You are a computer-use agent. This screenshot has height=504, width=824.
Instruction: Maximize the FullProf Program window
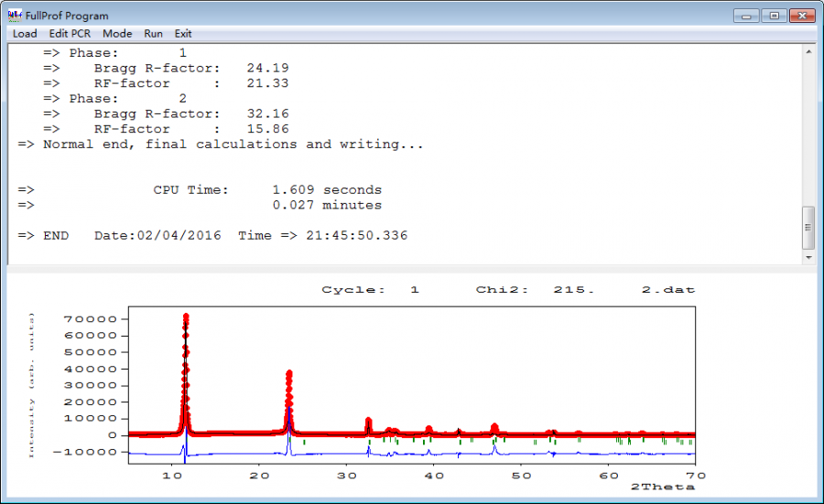pos(774,16)
